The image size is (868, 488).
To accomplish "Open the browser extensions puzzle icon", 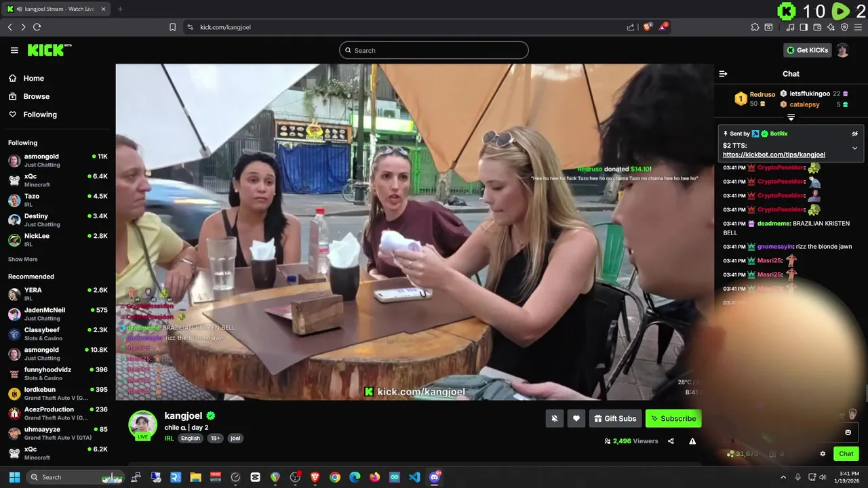I will tap(755, 27).
